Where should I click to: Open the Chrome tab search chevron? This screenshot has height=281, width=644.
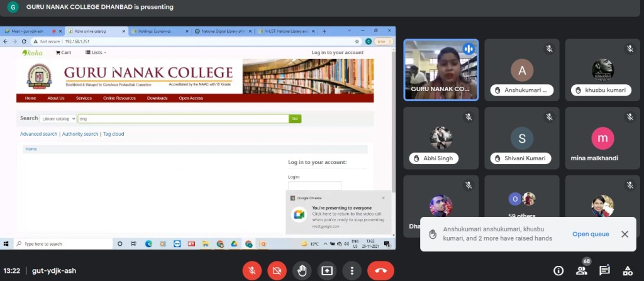pyautogui.click(x=350, y=31)
